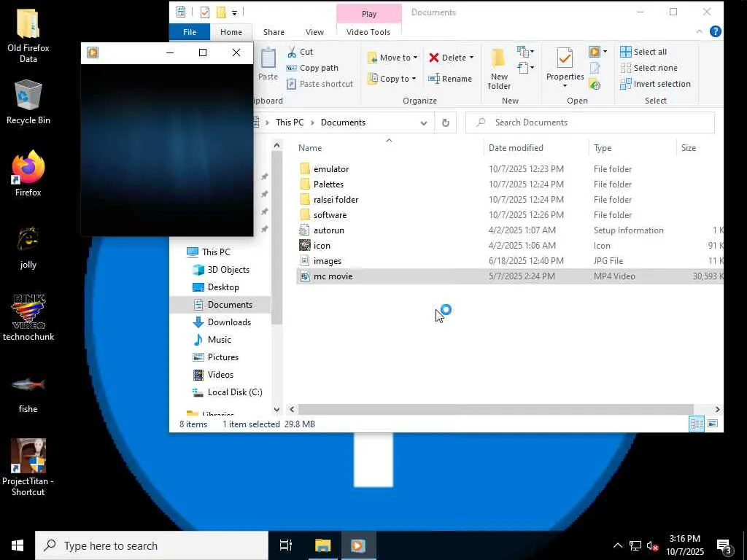
Task: Open the Open-with dropdown arrow
Action: (x=605, y=52)
